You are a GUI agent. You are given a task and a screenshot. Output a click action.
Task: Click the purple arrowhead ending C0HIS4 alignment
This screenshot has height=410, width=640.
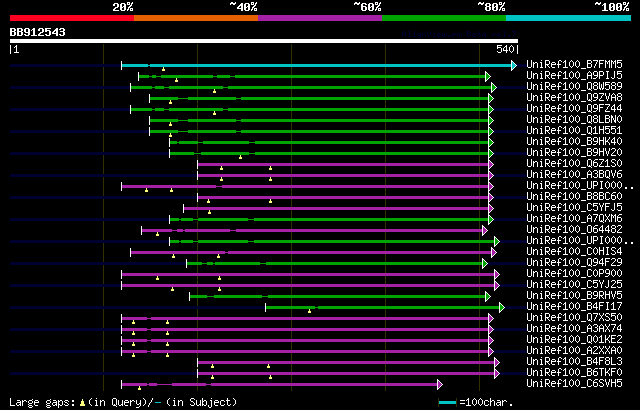click(x=494, y=253)
